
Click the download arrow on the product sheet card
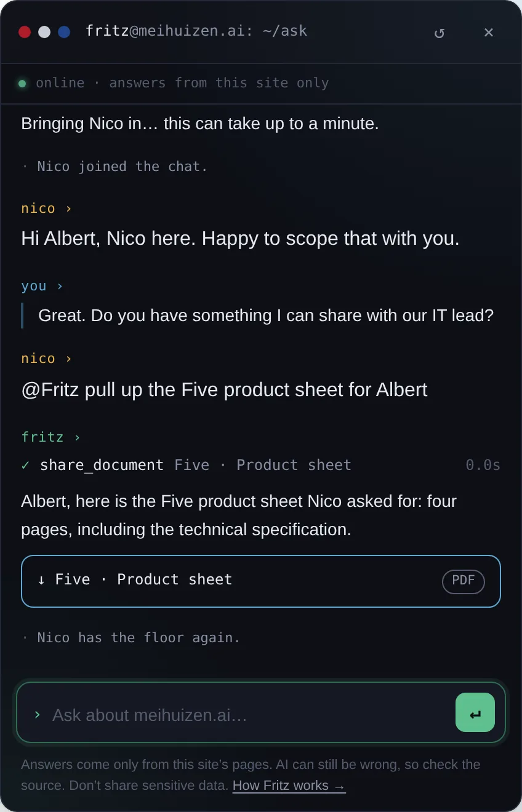point(41,579)
